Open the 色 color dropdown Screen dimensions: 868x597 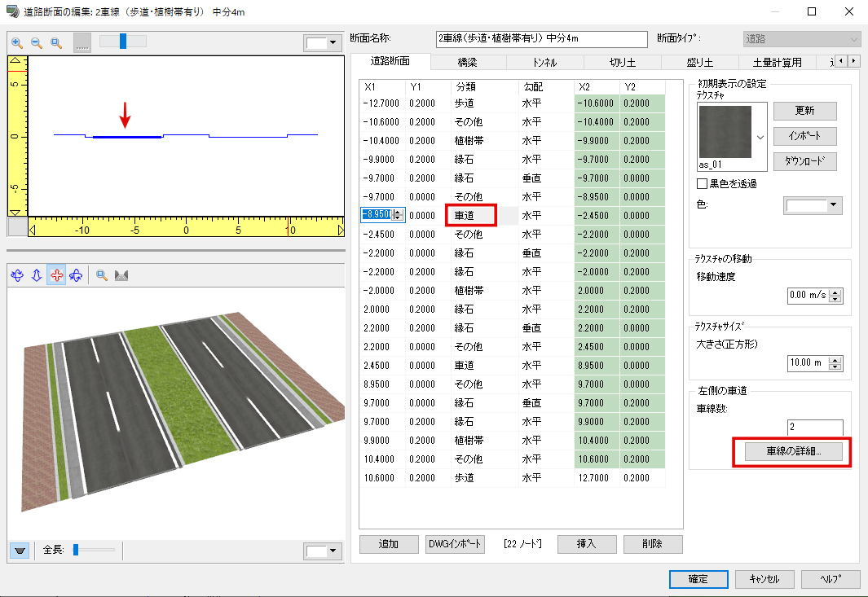(832, 206)
